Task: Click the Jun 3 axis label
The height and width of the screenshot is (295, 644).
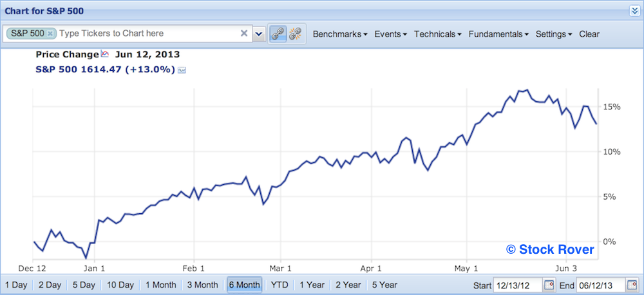Action: pyautogui.click(x=566, y=268)
